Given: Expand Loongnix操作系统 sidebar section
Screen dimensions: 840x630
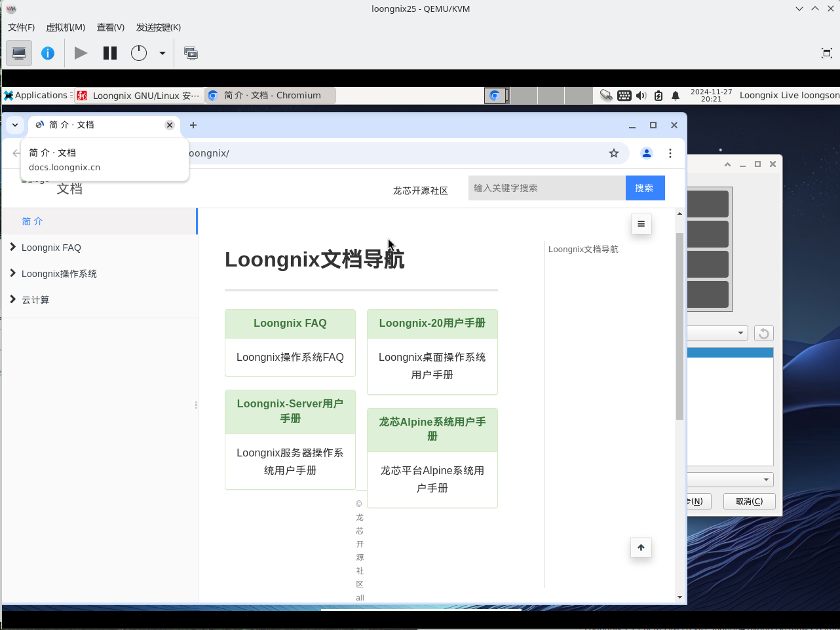Looking at the screenshot, I should (x=99, y=274).
